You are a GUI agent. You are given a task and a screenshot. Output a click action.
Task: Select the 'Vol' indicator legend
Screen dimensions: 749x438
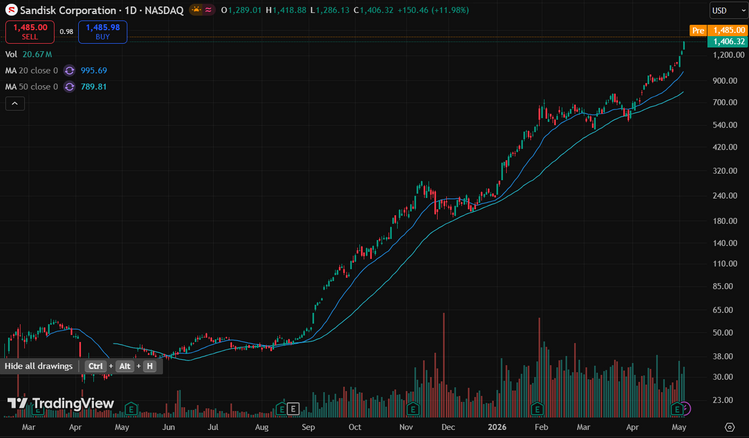[11, 54]
